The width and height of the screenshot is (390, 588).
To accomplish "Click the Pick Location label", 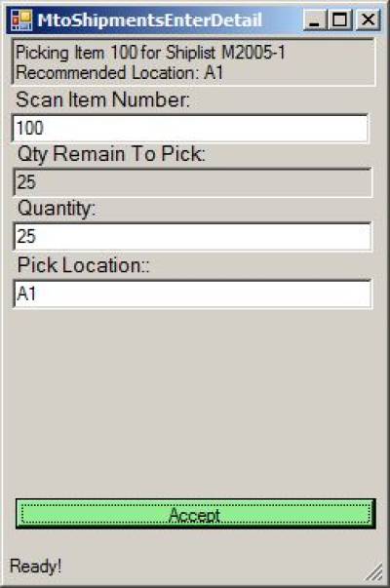I will coord(83,265).
